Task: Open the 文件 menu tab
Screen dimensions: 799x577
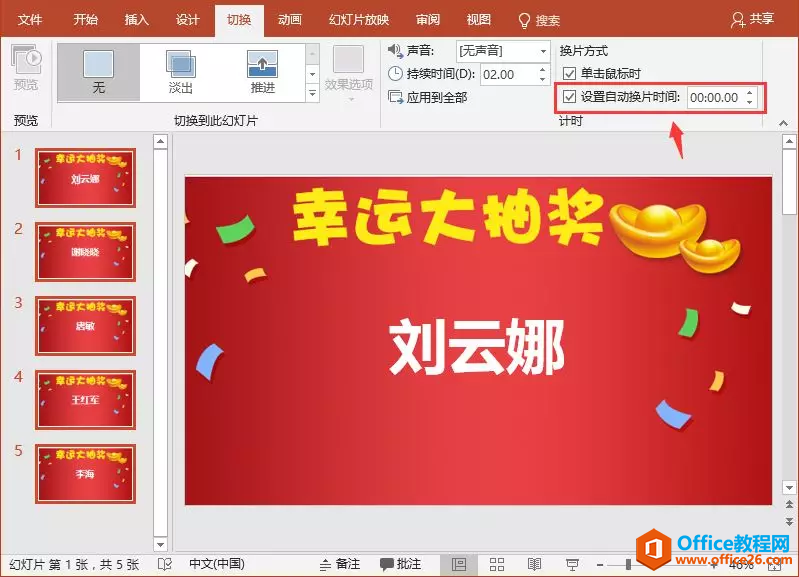Action: pyautogui.click(x=30, y=20)
